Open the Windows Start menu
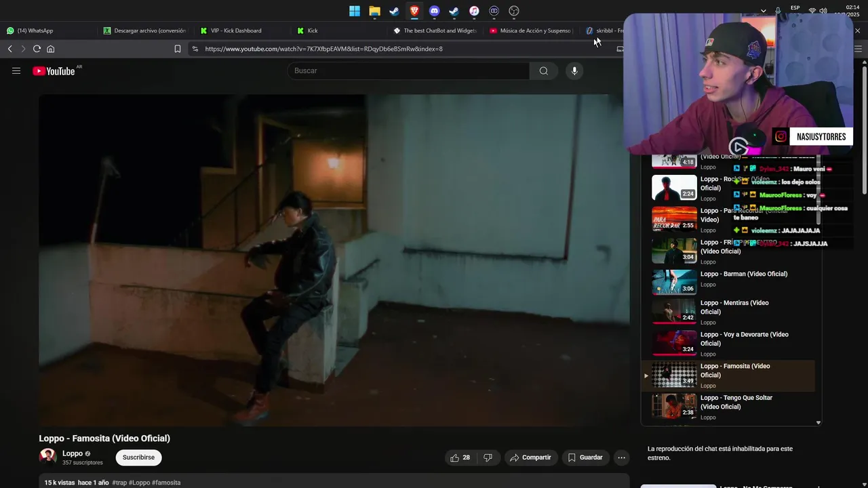This screenshot has height=488, width=868. 355,11
